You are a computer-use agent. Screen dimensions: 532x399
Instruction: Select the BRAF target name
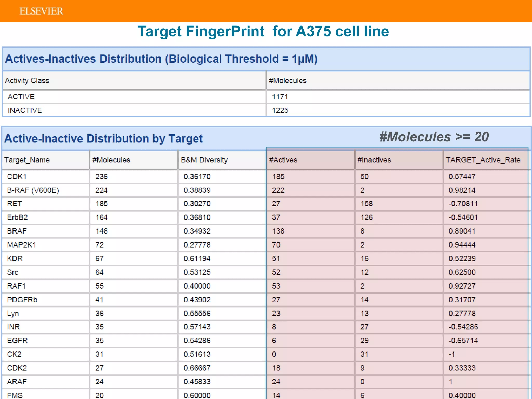point(17,231)
